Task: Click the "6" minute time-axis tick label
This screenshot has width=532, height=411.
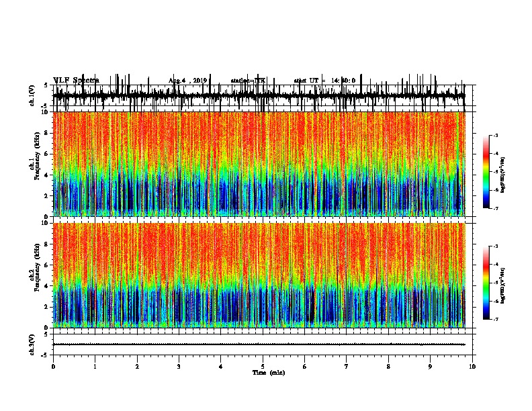Action: tap(304, 367)
